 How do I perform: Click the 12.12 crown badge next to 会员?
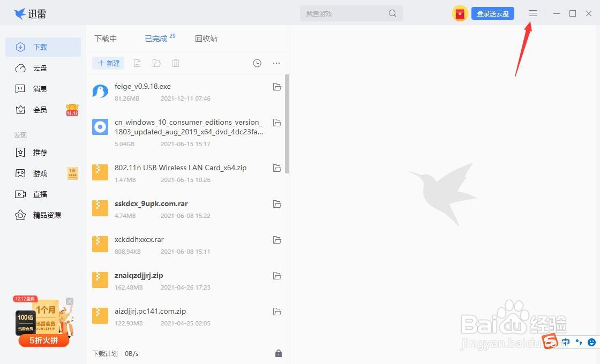click(x=72, y=110)
